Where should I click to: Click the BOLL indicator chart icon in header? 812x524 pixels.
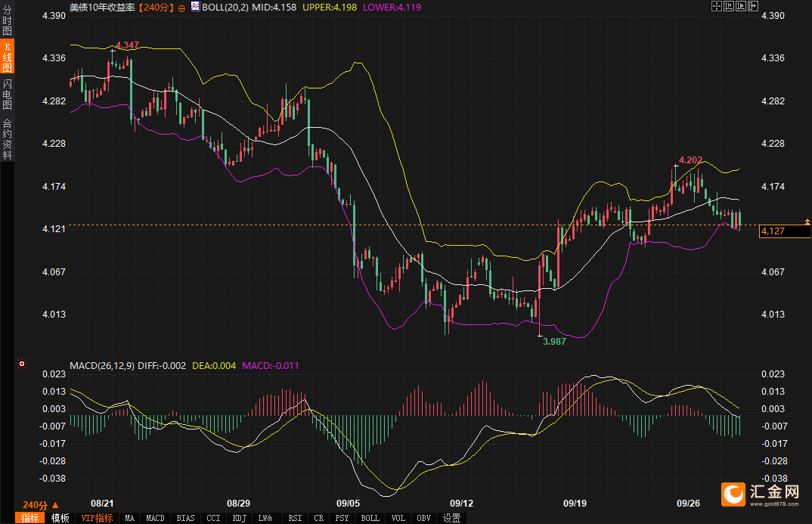(x=195, y=6)
